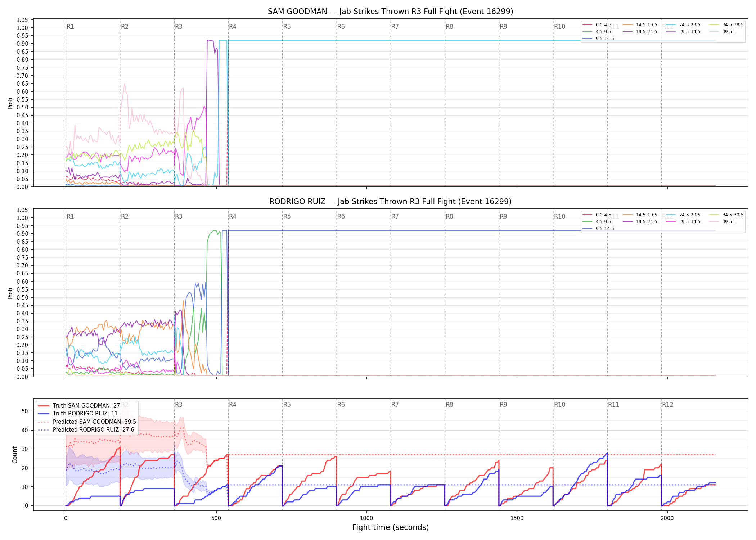The image size is (756, 540).
Task: Select 4.5-9.5 legend entry in Ruiz chart
Action: pos(597,222)
